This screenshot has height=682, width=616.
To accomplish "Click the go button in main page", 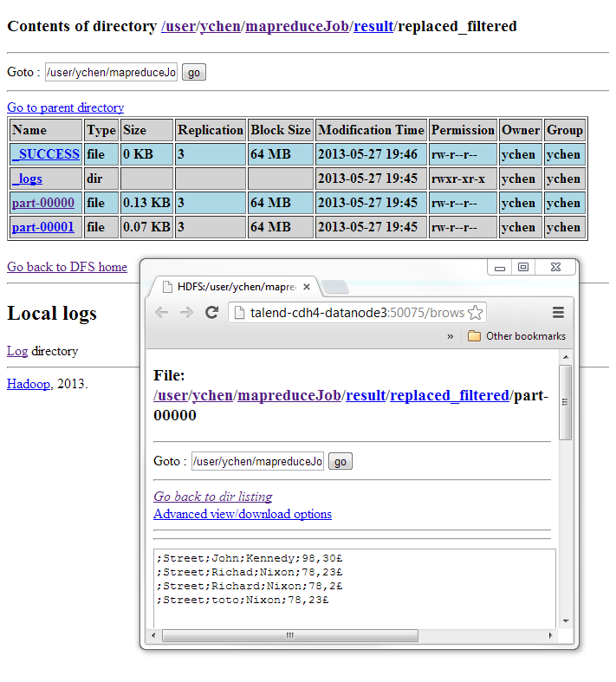I will pyautogui.click(x=193, y=73).
